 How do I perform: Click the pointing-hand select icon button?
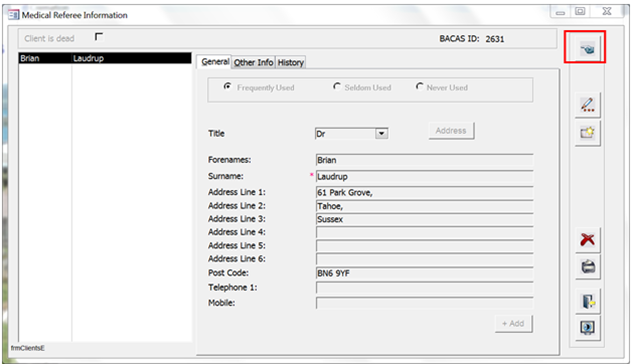(587, 49)
